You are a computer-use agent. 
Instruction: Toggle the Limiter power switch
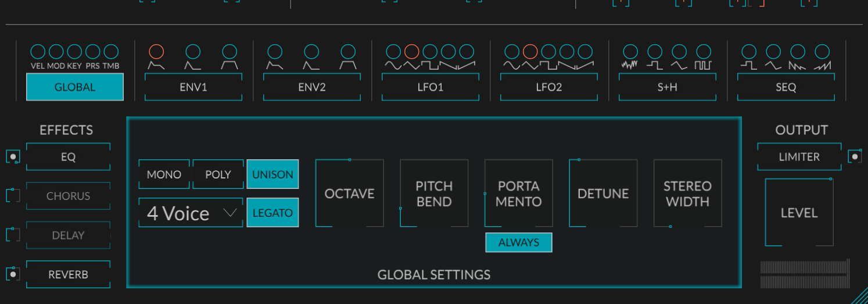click(855, 156)
